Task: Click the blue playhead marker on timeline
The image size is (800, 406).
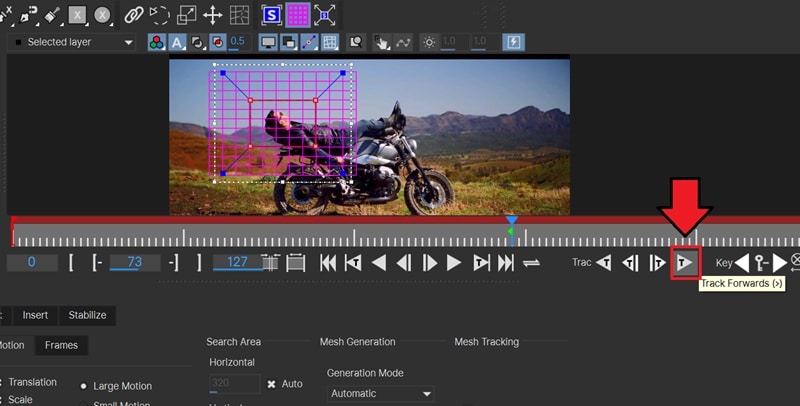Action: coord(512,220)
